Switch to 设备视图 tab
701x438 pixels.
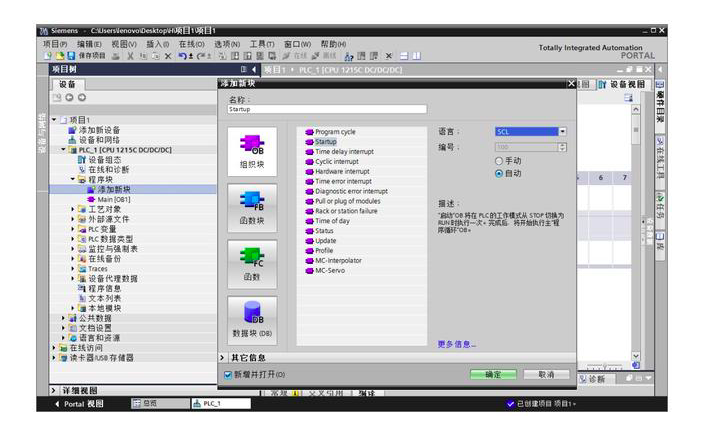coord(623,84)
